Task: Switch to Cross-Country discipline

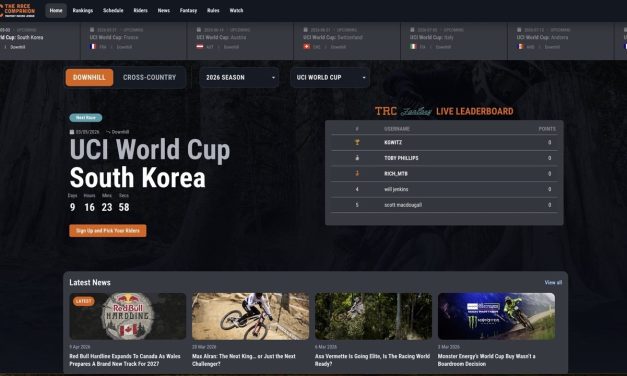Action: [150, 78]
